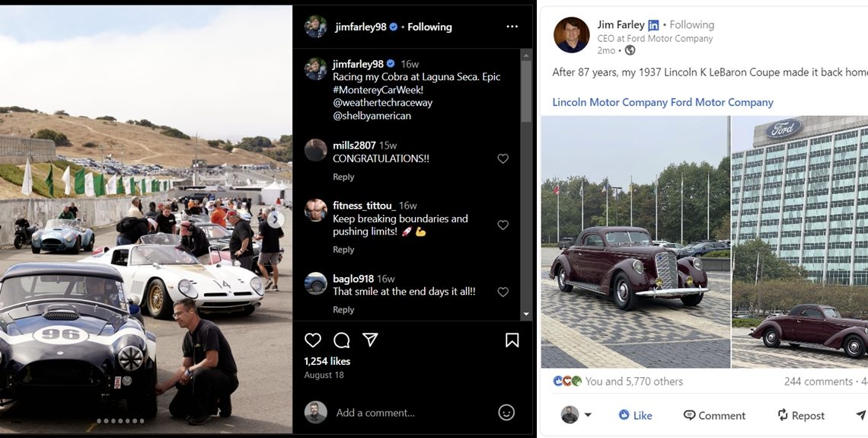Save post with the bookmark icon

pyautogui.click(x=512, y=340)
